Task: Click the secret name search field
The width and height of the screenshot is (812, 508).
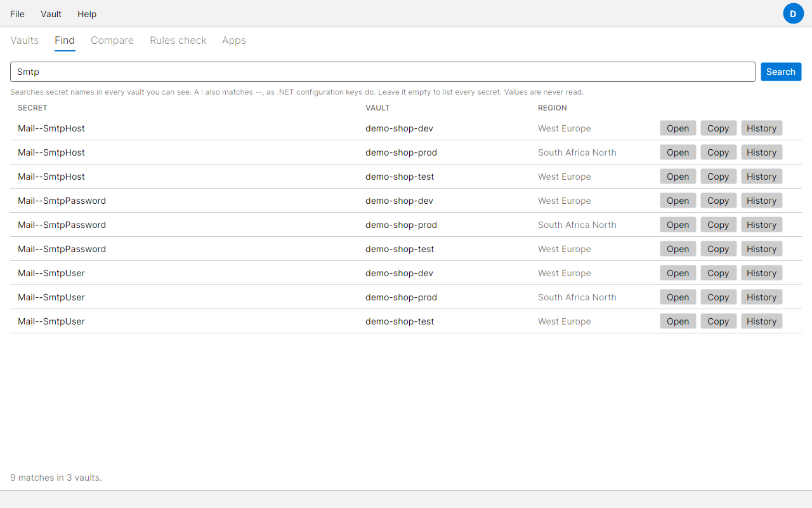Action: point(383,72)
